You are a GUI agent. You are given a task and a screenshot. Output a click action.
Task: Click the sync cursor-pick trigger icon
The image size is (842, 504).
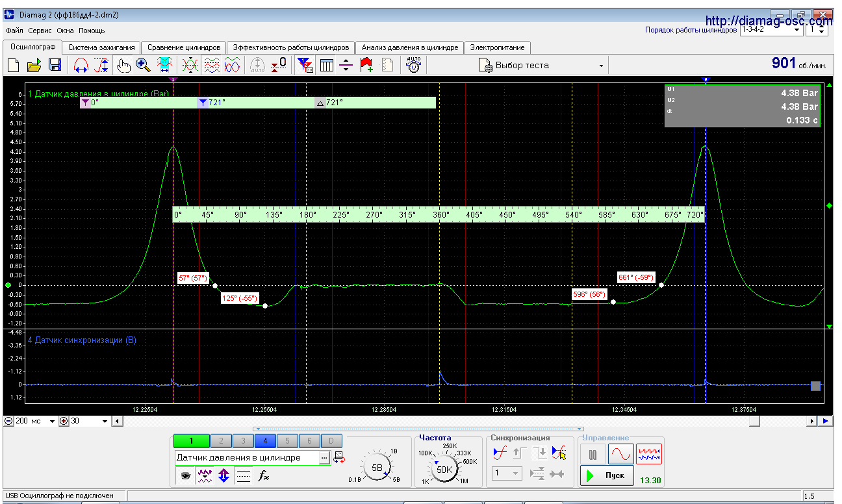click(x=559, y=453)
